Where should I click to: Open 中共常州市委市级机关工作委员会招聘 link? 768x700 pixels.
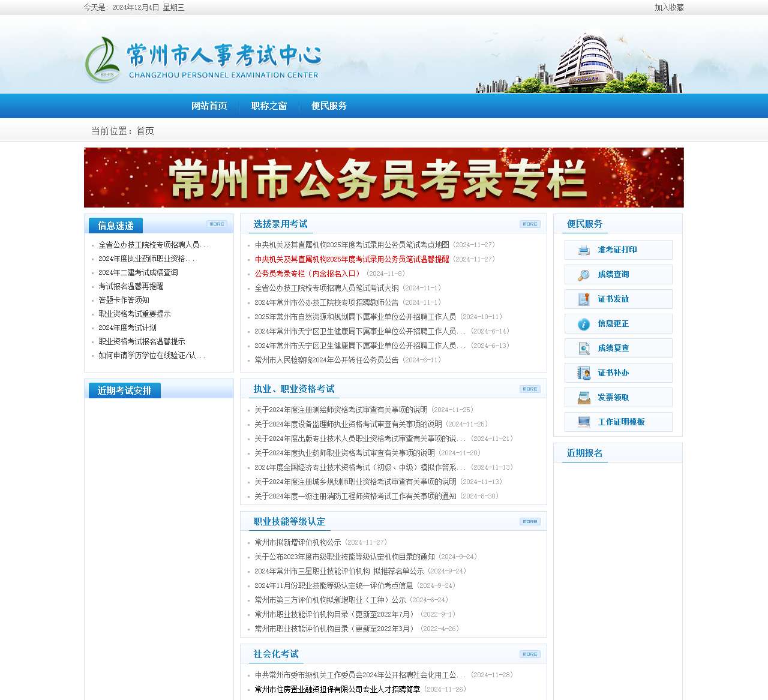tap(360, 675)
